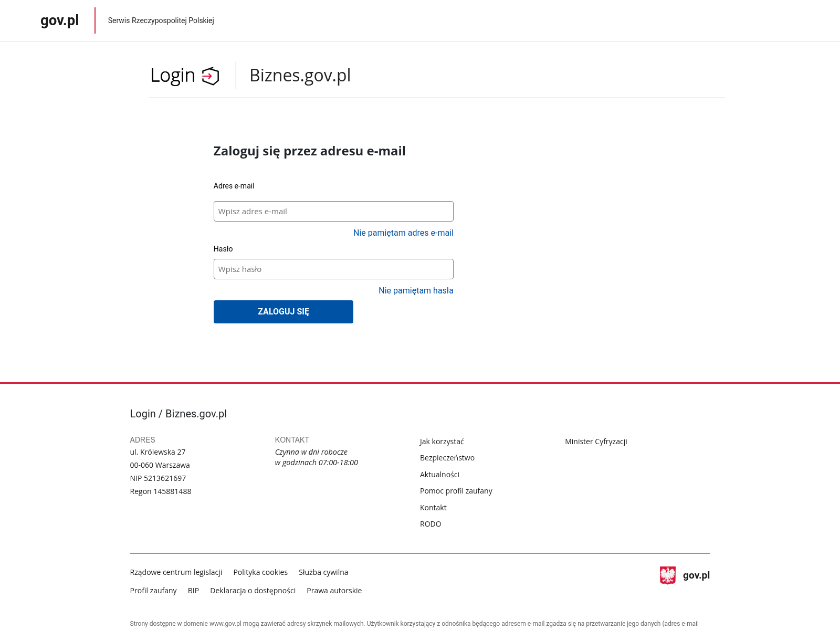
Task: Click the 'Czynna w dni robocze' text
Action: (311, 452)
